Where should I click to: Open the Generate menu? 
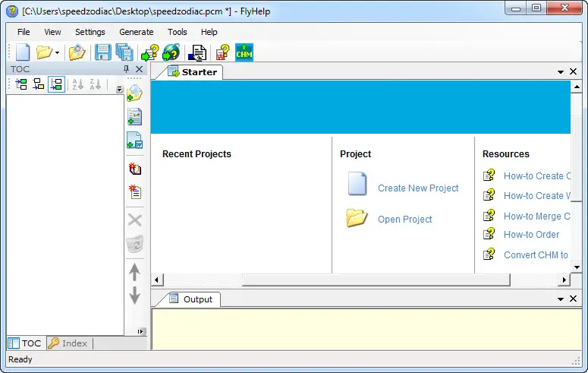point(137,32)
